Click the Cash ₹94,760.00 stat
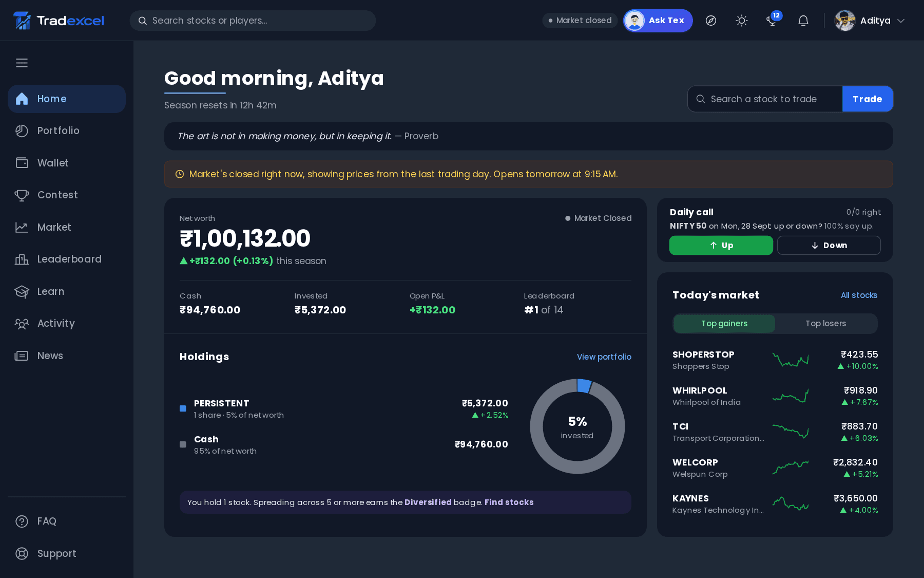The height and width of the screenshot is (578, 924). pos(210,304)
